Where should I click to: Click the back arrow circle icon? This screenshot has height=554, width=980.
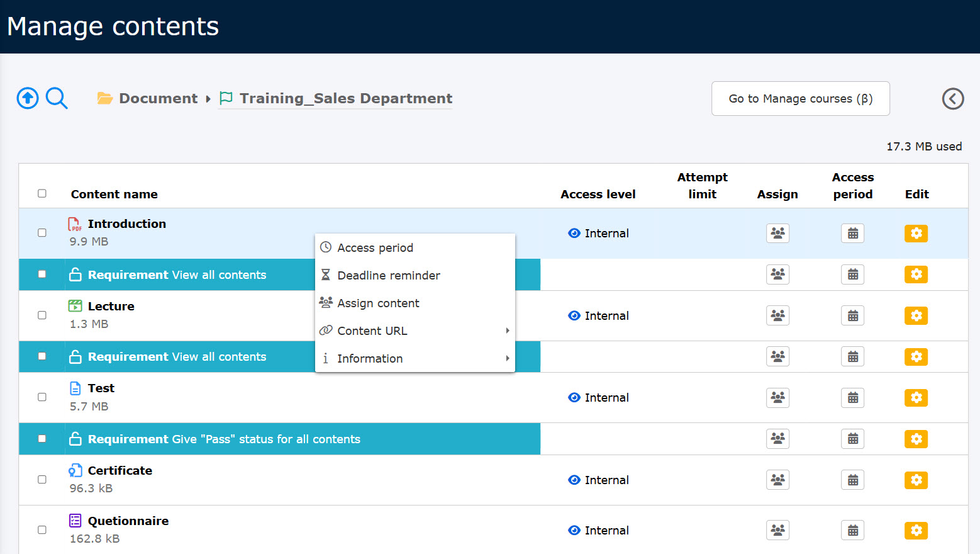(952, 99)
